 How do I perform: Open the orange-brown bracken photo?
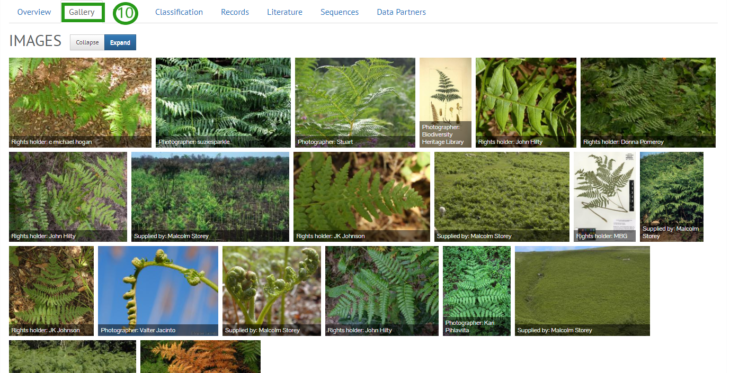tap(201, 357)
